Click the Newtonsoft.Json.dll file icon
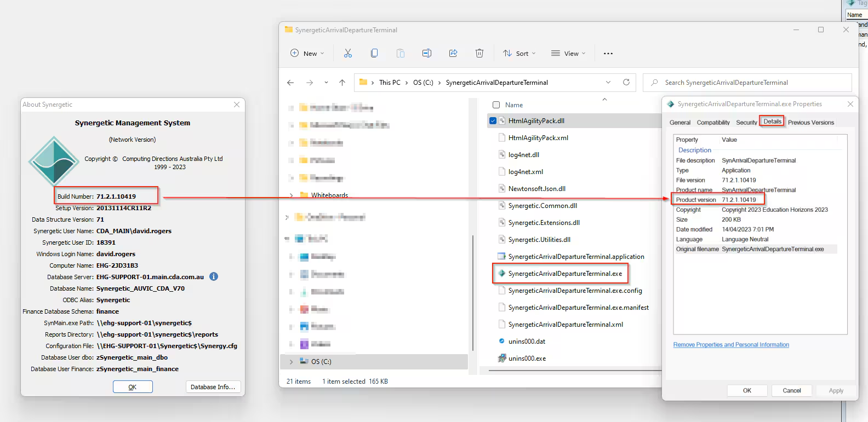 pos(501,189)
